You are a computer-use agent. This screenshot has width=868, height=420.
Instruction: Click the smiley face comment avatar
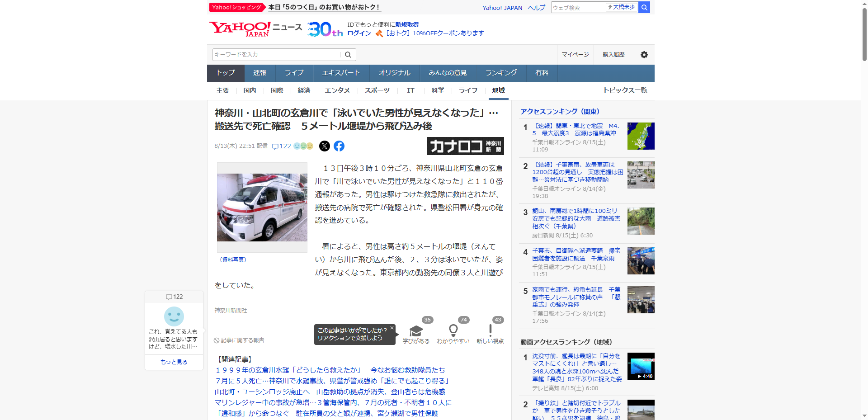(174, 316)
